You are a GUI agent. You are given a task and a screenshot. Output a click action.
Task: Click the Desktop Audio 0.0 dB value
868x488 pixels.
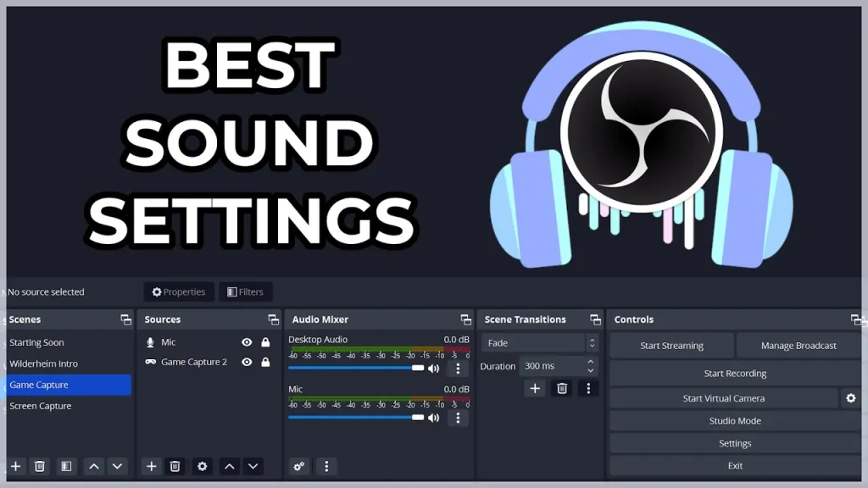[456, 339]
